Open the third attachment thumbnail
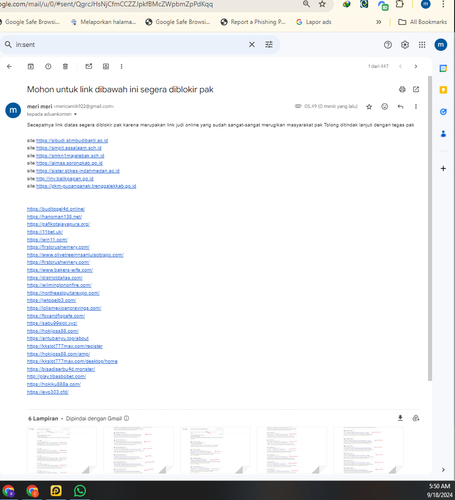The height and width of the screenshot is (500, 455). pyautogui.click(x=215, y=450)
